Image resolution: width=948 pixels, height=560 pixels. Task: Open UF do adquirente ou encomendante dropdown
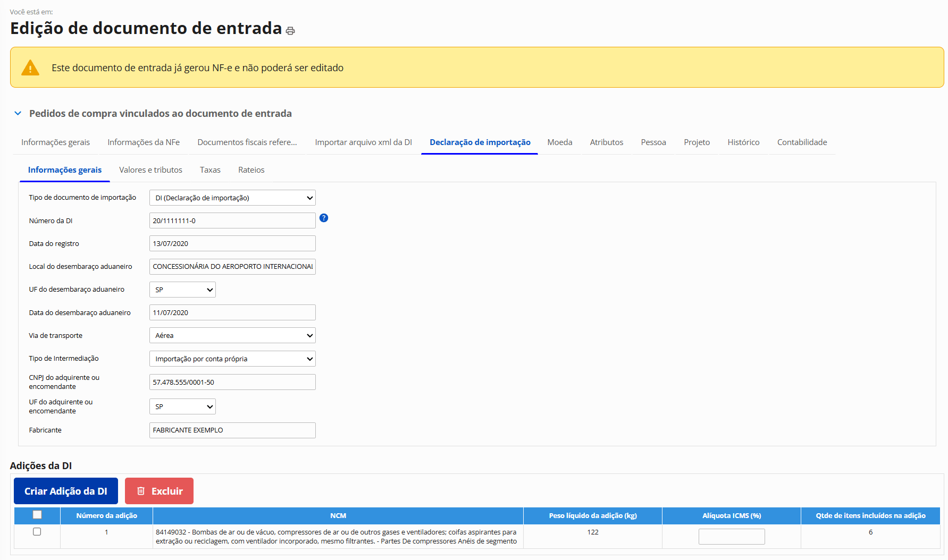[x=182, y=406]
